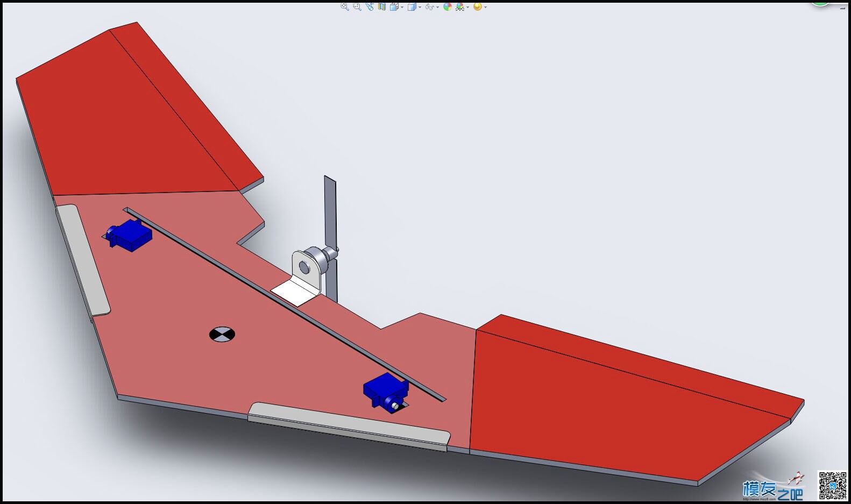Select the blue servo on left wing
Screen dimensions: 851x504
(129, 236)
